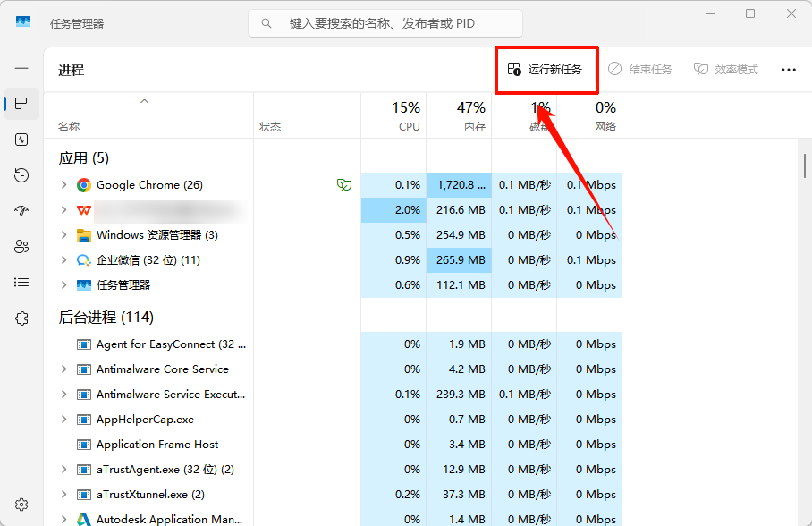
Task: Open the Services page puzzle icon
Action: click(21, 318)
